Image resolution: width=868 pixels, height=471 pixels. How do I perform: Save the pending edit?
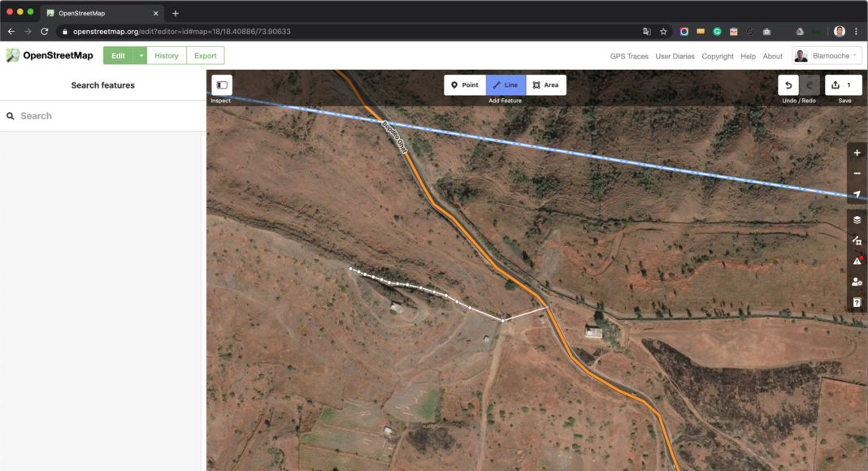(843, 85)
